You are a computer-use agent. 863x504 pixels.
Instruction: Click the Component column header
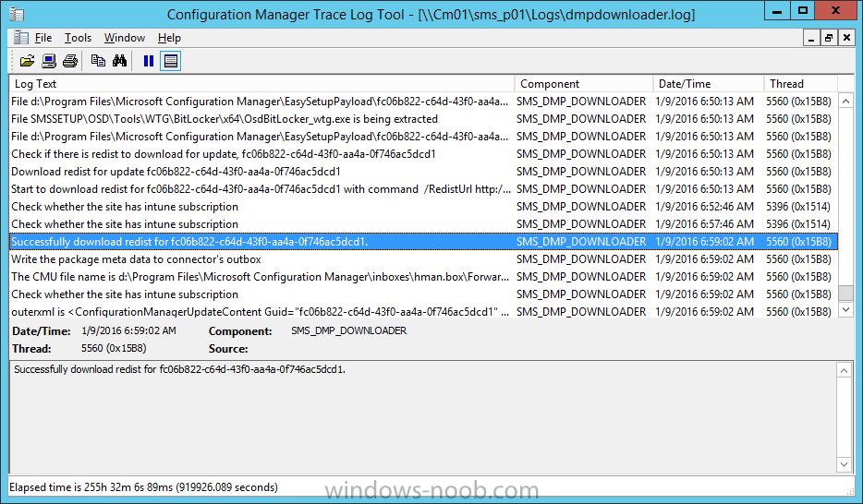[x=584, y=84]
